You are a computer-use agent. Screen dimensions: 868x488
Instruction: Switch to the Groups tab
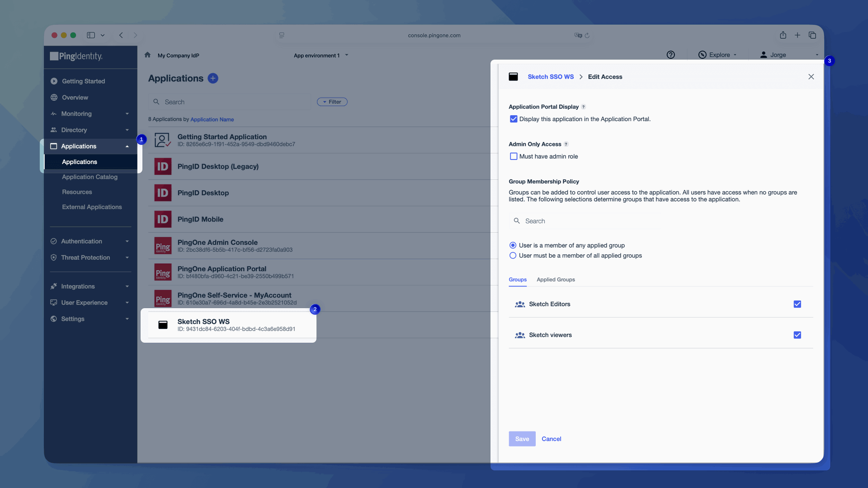518,280
